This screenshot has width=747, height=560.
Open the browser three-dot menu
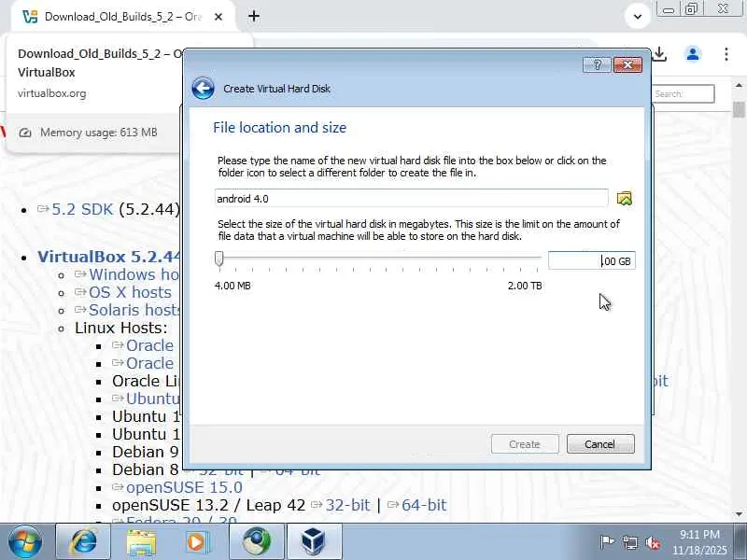point(726,54)
